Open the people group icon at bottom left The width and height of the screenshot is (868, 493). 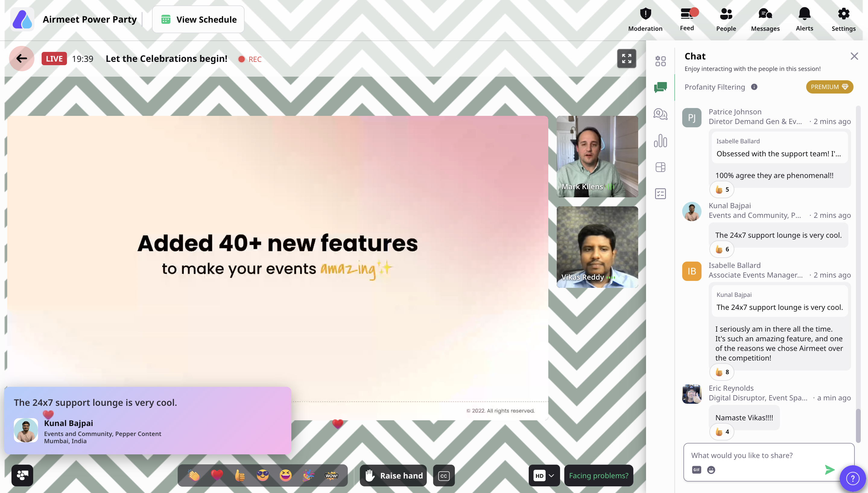22,476
